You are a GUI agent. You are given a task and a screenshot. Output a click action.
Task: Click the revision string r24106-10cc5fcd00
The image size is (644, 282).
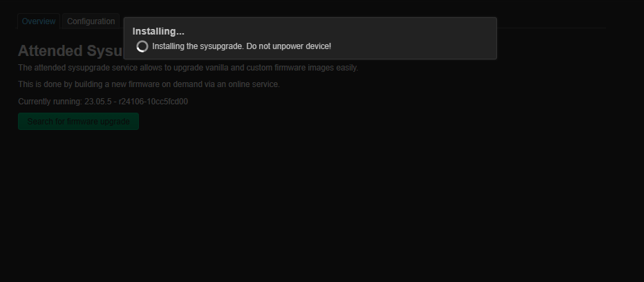153,102
